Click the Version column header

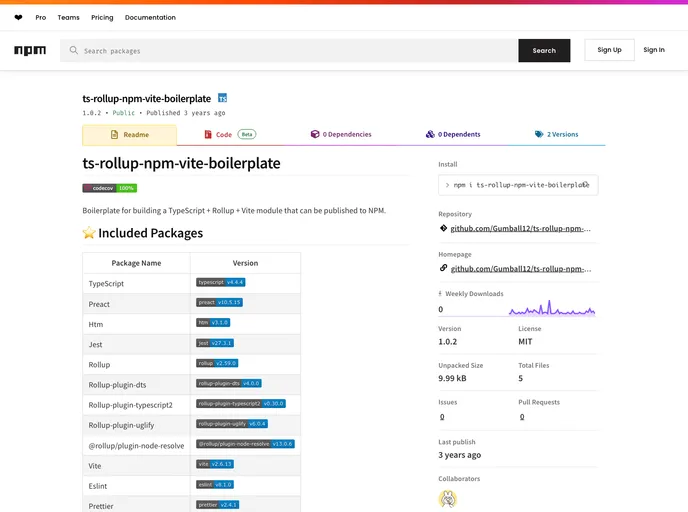pyautogui.click(x=245, y=263)
